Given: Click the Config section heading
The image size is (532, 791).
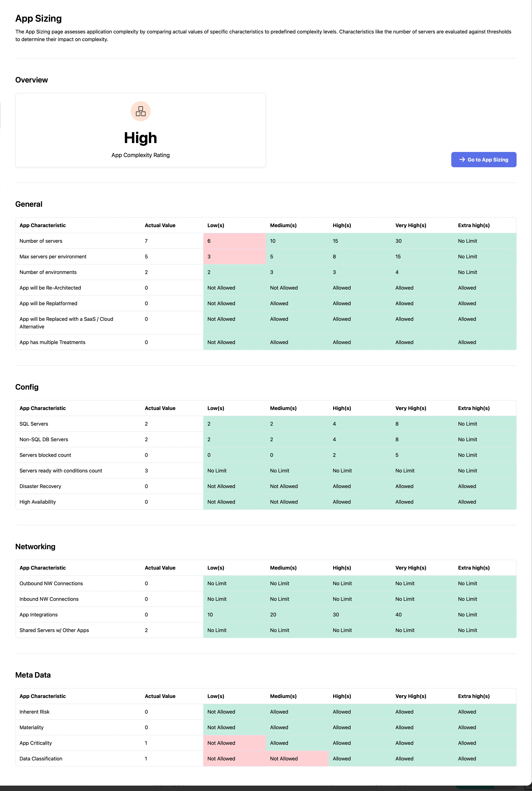Looking at the screenshot, I should pyautogui.click(x=27, y=387).
